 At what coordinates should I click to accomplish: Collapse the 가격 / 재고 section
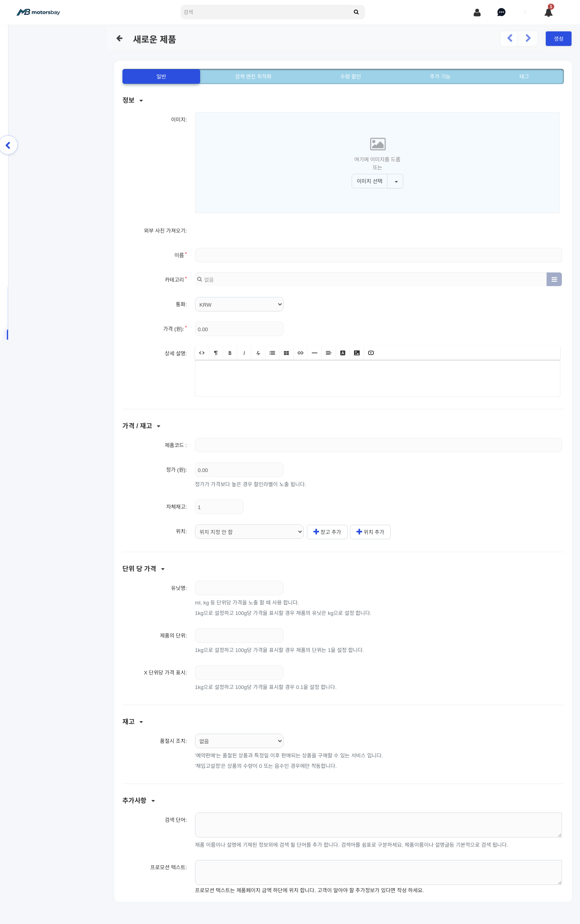coord(141,426)
